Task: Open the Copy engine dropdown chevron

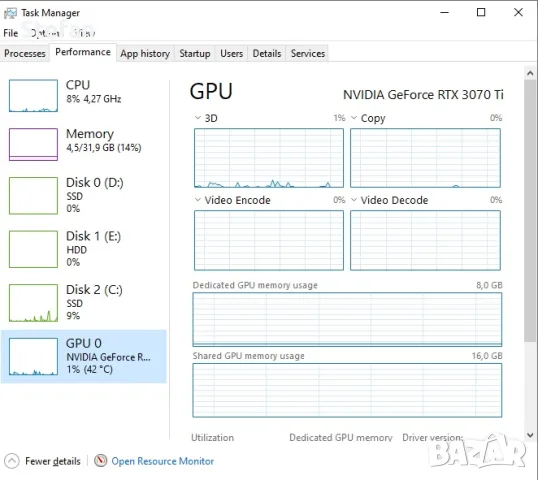Action: (354, 118)
